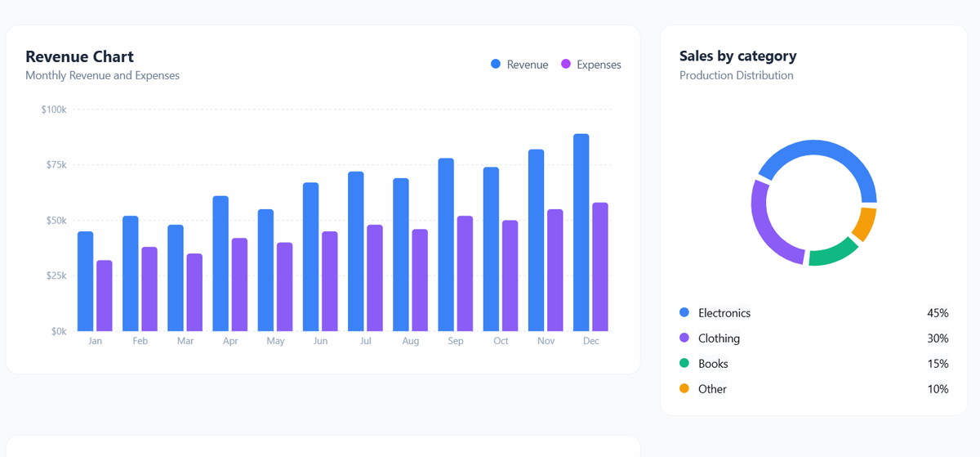Select the April revenue bar
Image resolution: width=980 pixels, height=457 pixels.
tap(220, 263)
